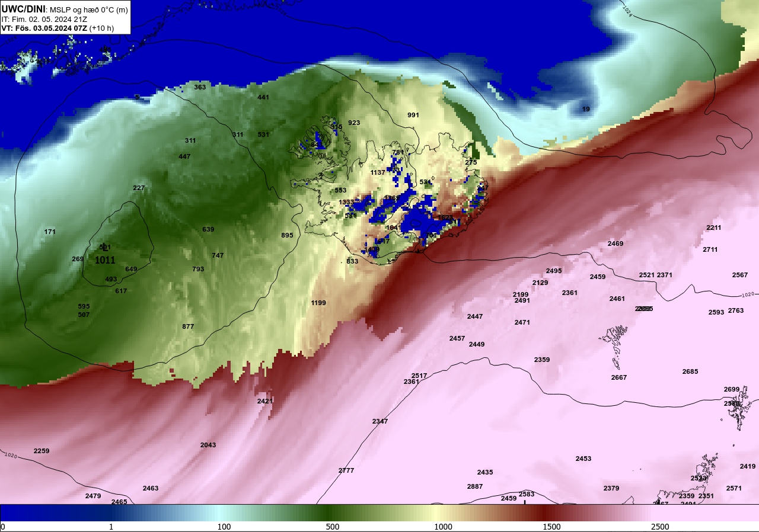Click the colour legend label 100

(224, 527)
